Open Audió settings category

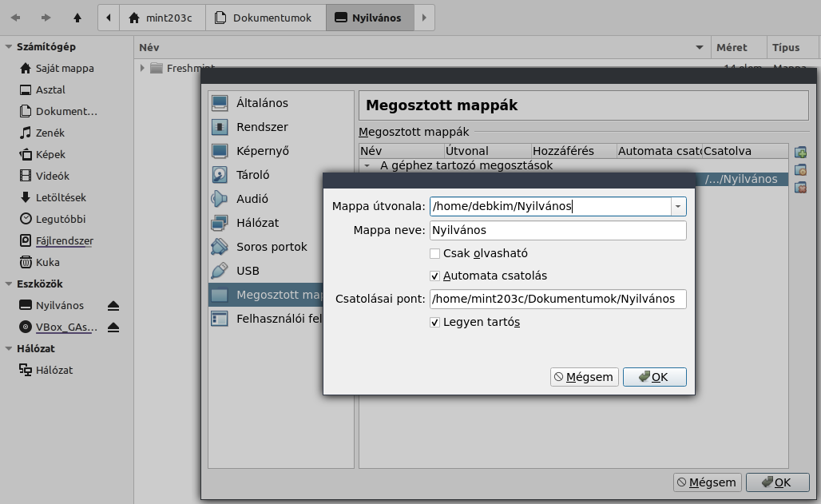coord(265,199)
